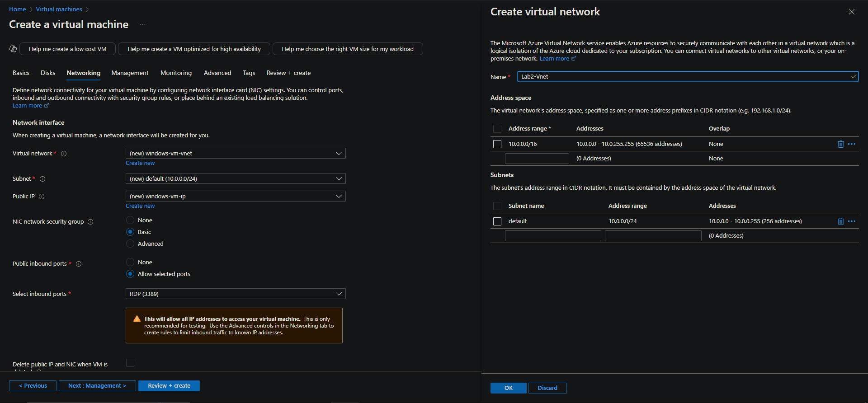Click the empty new address range field
This screenshot has width=868, height=403.
(x=537, y=159)
